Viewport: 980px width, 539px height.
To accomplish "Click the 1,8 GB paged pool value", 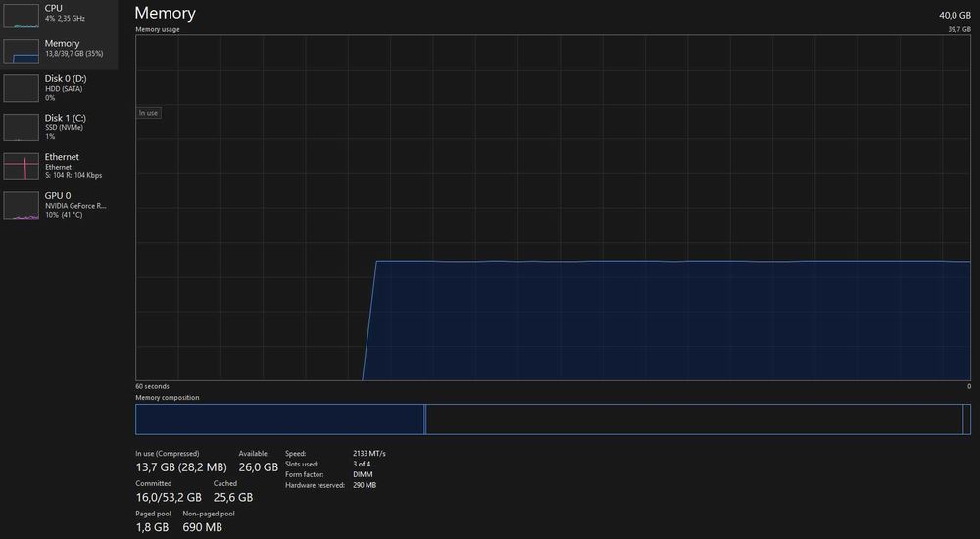I will click(x=152, y=527).
